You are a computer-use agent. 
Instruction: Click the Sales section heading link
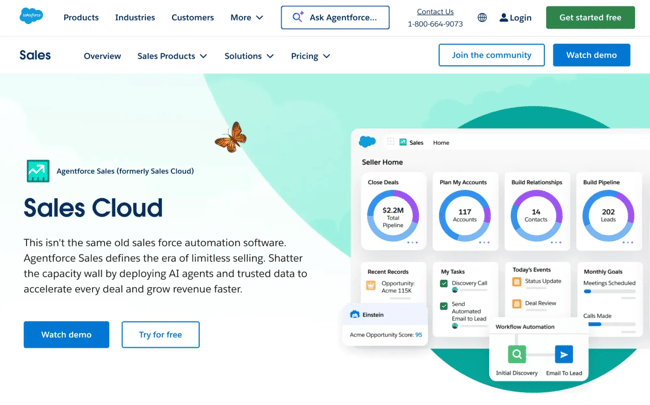[x=35, y=55]
